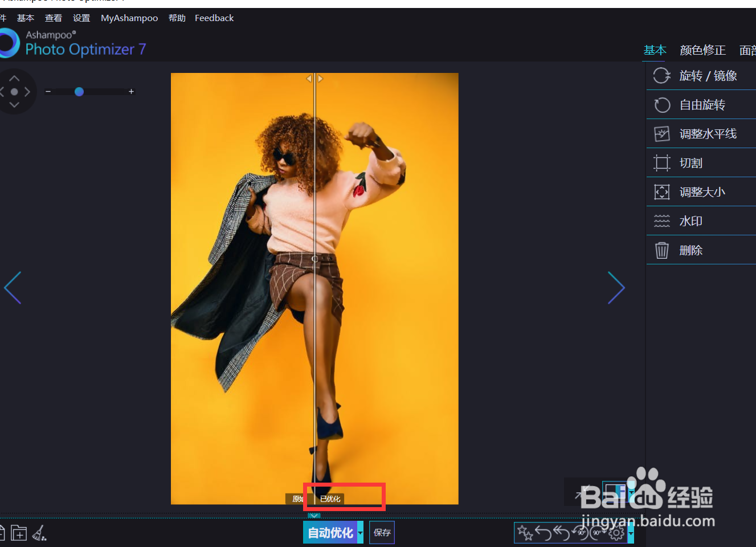
Task: Switch to the 颜色修正 tab
Action: point(703,50)
